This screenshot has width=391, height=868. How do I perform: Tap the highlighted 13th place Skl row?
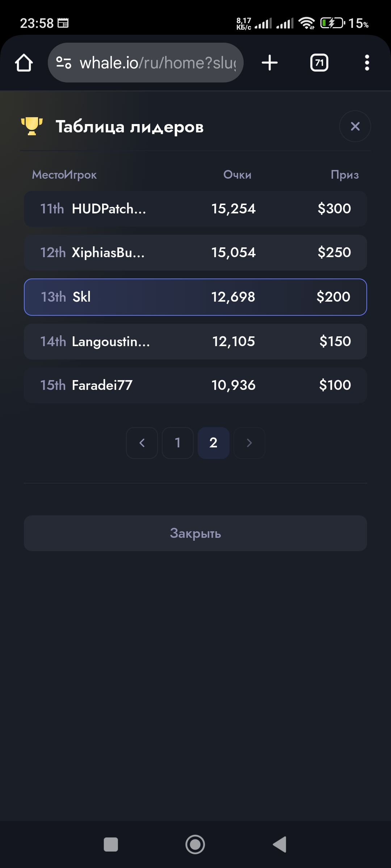coord(195,297)
